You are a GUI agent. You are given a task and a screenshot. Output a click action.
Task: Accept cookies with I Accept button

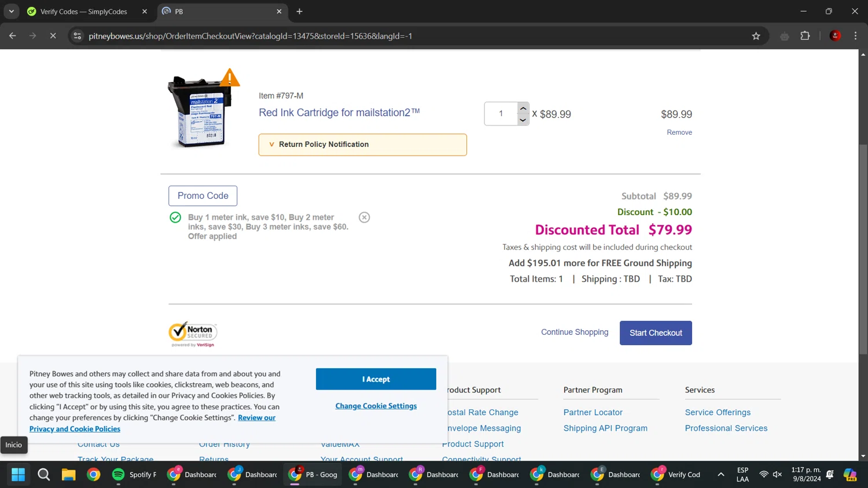tap(376, 379)
